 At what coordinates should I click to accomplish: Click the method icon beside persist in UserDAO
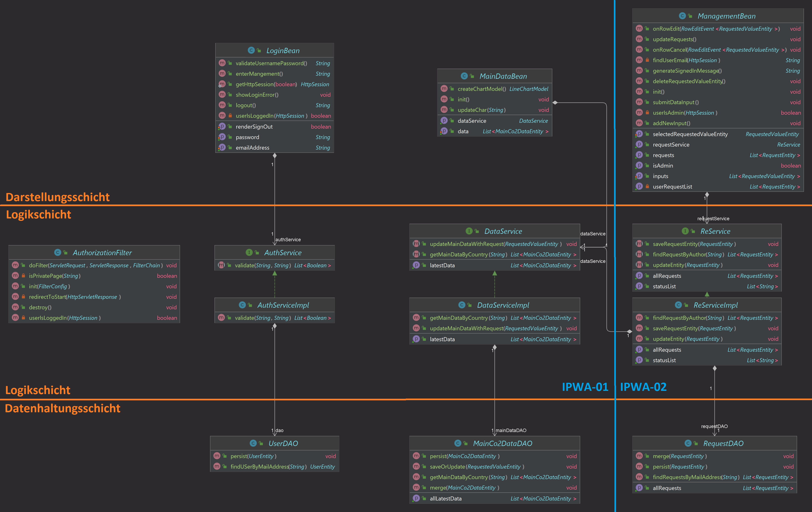[217, 456]
